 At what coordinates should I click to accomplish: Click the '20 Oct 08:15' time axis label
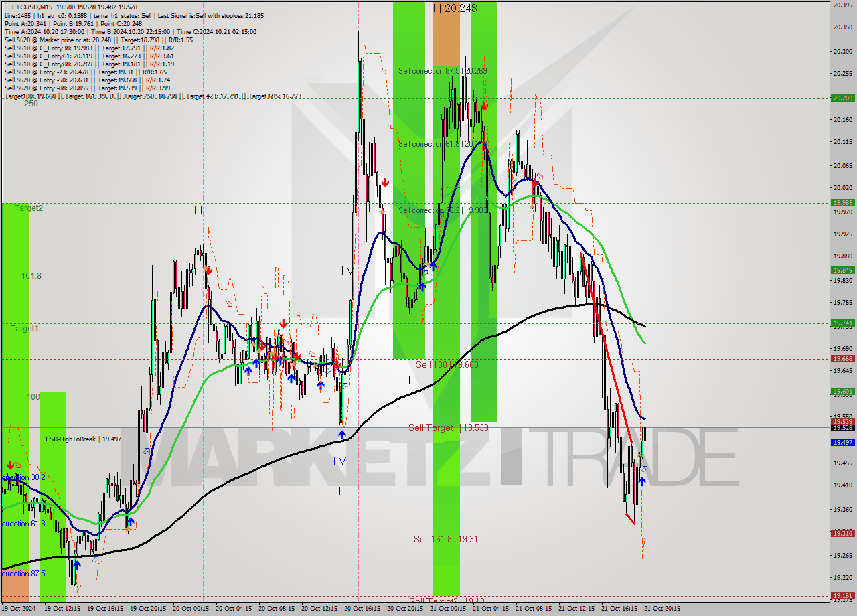tap(277, 609)
